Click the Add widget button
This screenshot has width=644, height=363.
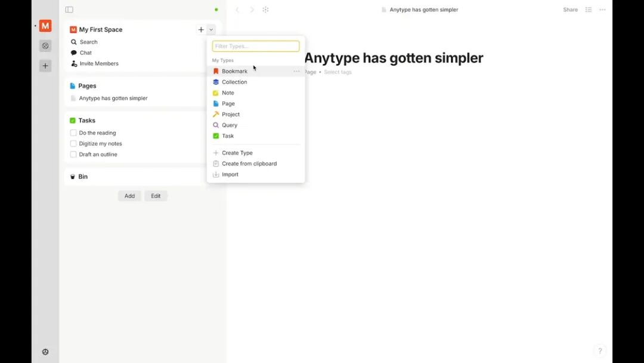(x=129, y=196)
